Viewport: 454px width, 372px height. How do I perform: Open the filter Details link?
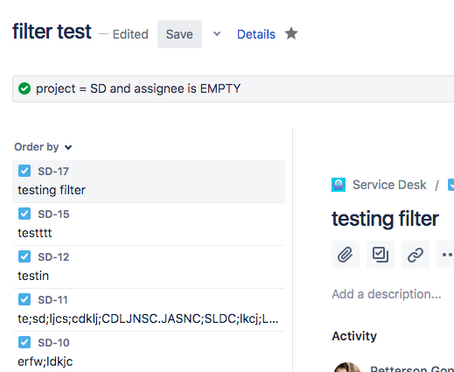(x=256, y=34)
